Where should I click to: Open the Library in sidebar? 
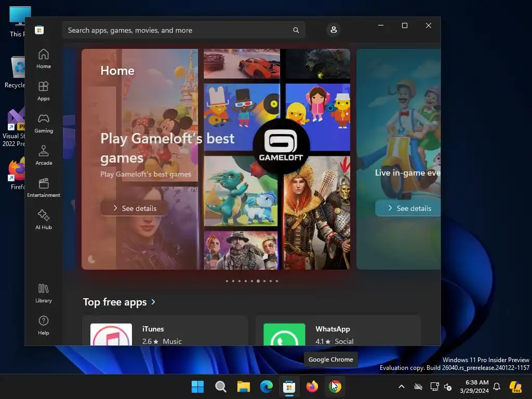(44, 293)
